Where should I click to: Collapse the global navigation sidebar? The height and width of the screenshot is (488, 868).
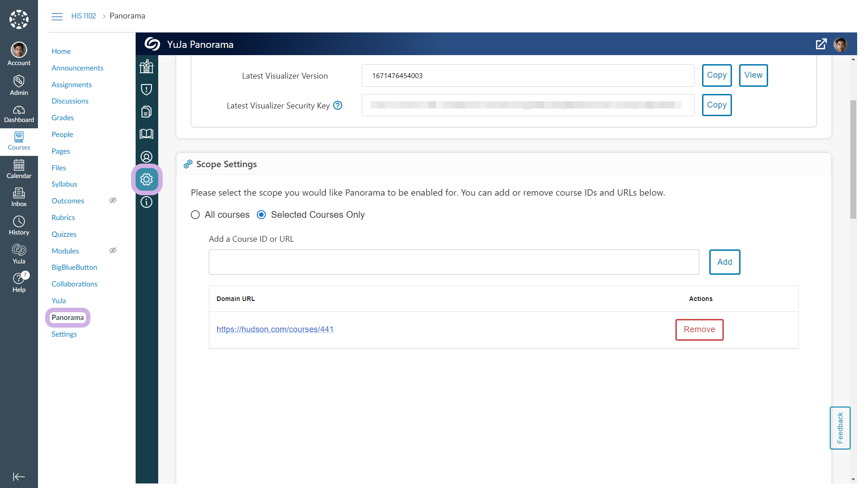(x=19, y=477)
